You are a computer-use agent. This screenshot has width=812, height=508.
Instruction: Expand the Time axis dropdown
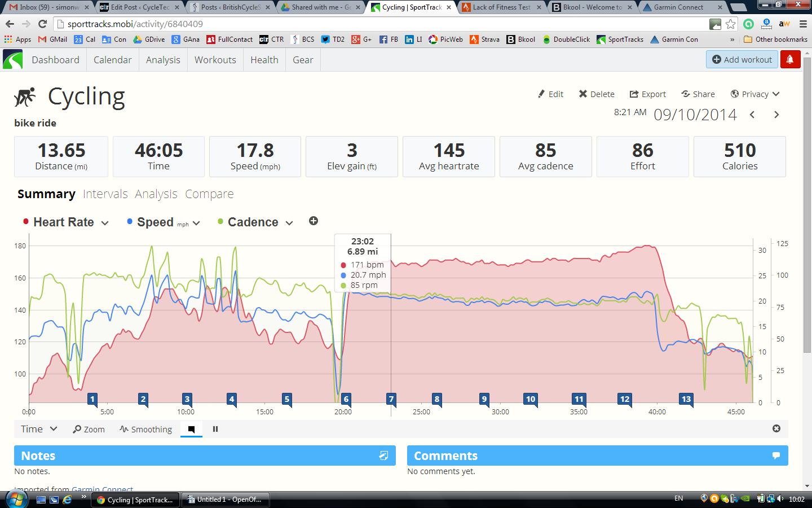click(x=37, y=429)
